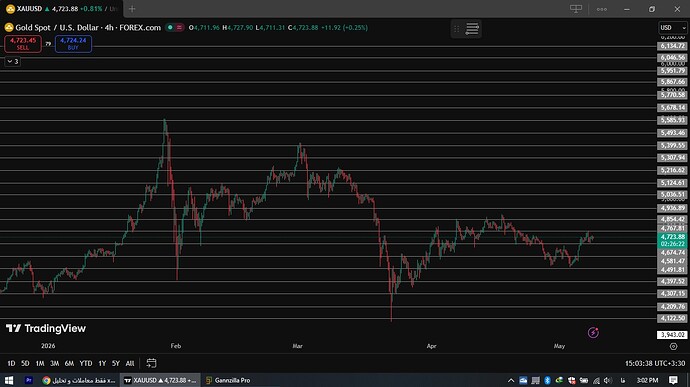Set time range to All

click(x=130, y=363)
